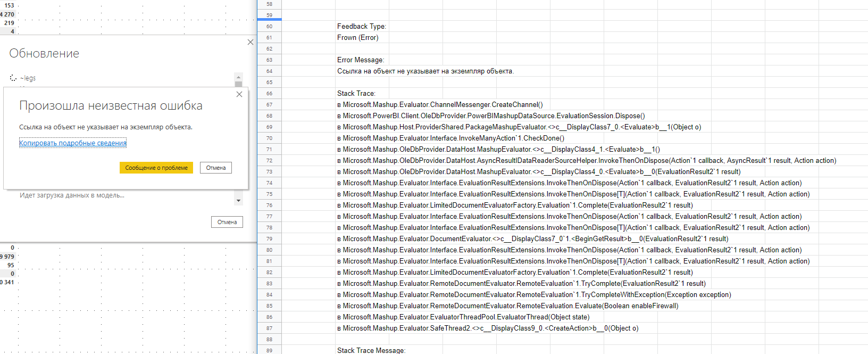The width and height of the screenshot is (868, 354).
Task: Click the RemoteEvaluation`1.TryComplete(EvaluationResult2 row
Action: [522, 283]
